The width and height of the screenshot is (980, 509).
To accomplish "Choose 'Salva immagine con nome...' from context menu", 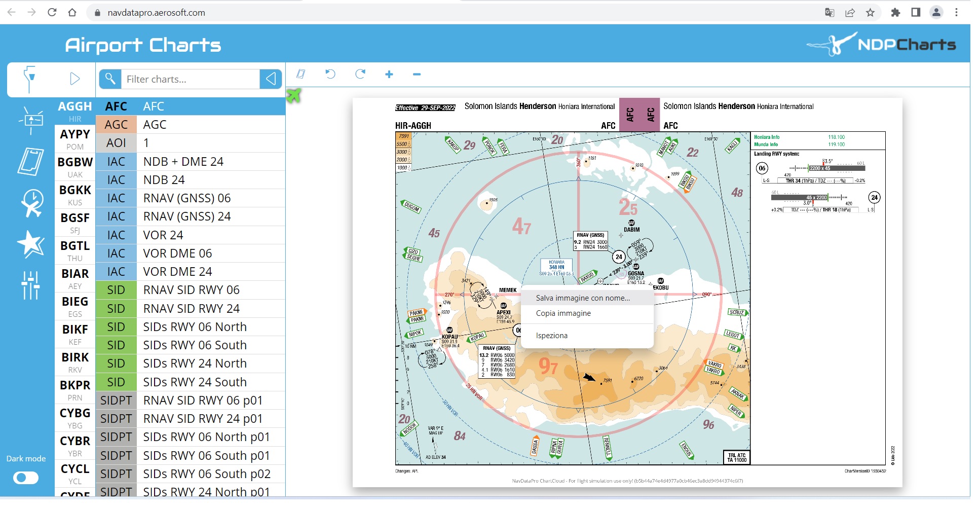I will coord(583,298).
